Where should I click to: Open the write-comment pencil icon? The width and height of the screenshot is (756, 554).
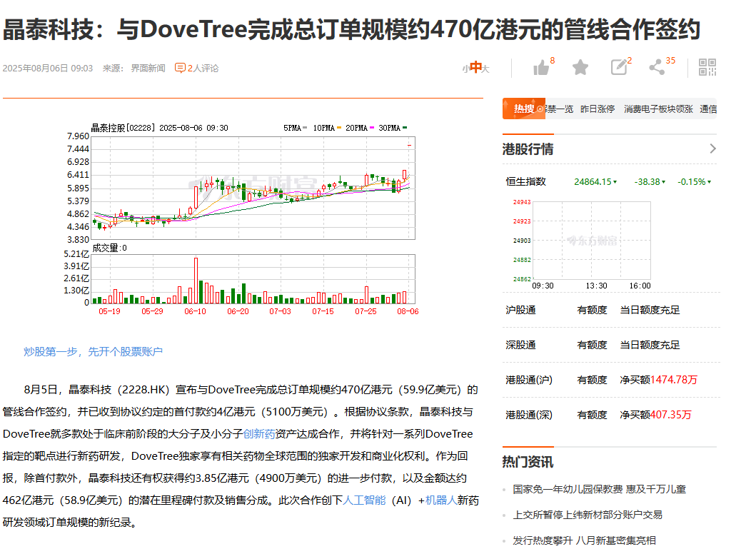click(619, 67)
